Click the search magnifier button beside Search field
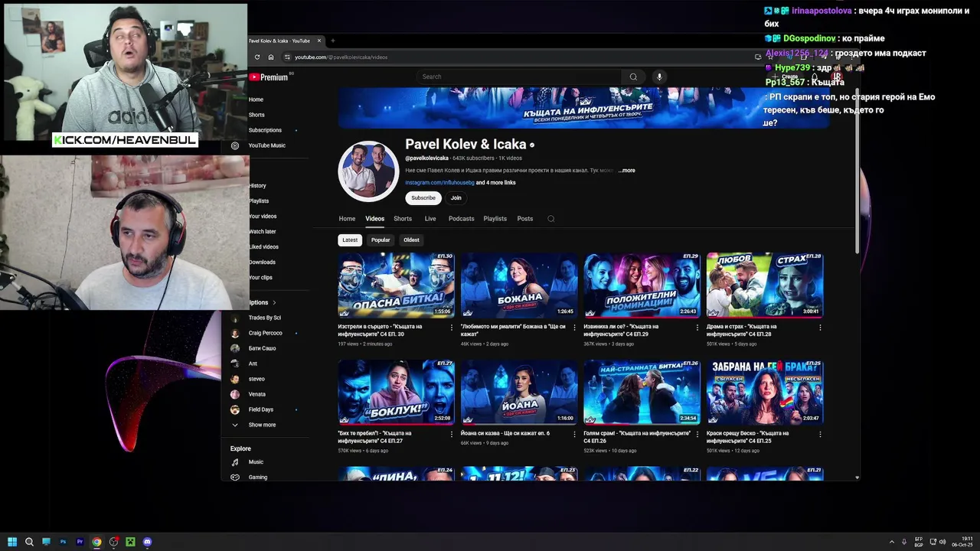 [x=633, y=77]
